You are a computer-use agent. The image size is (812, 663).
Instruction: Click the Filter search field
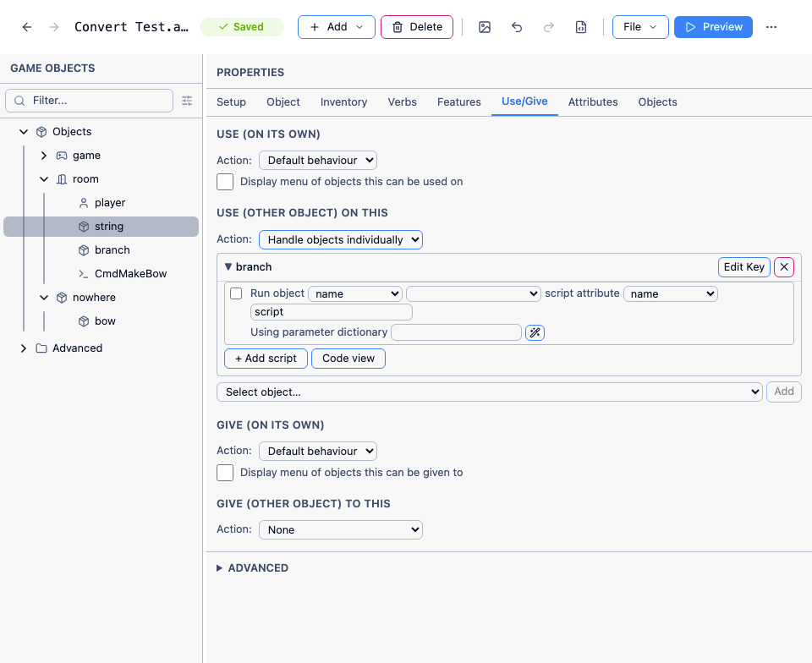tap(89, 101)
